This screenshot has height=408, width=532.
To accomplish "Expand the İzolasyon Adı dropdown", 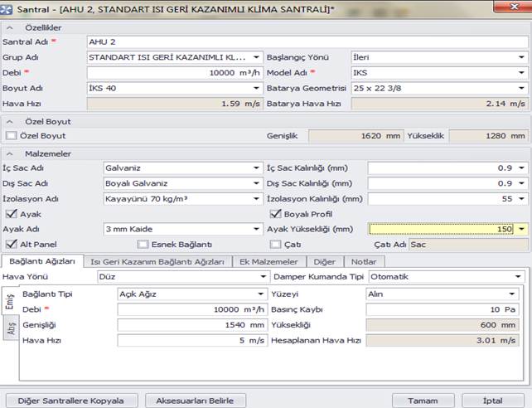I will pyautogui.click(x=256, y=198).
